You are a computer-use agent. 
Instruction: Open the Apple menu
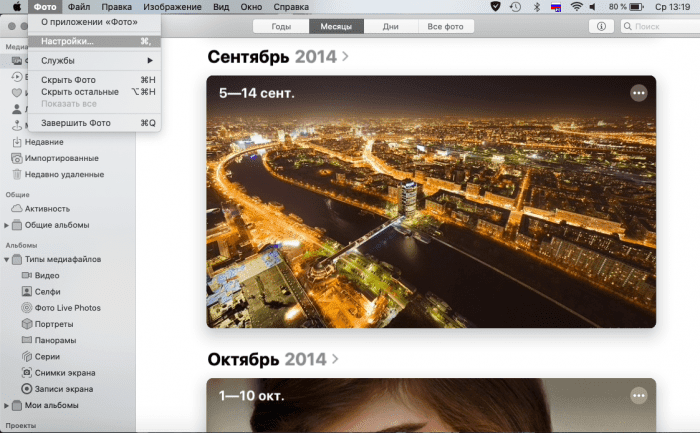pyautogui.click(x=17, y=7)
